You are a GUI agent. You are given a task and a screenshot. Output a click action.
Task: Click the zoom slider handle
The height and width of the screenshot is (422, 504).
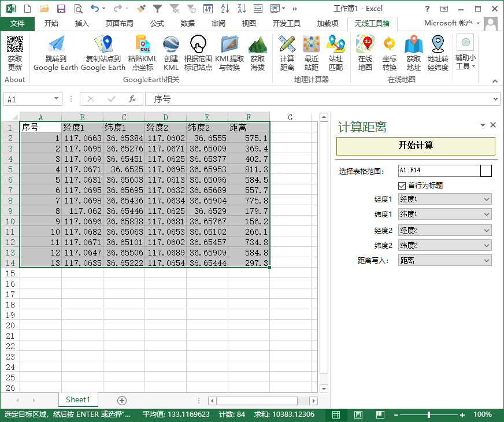pos(429,414)
